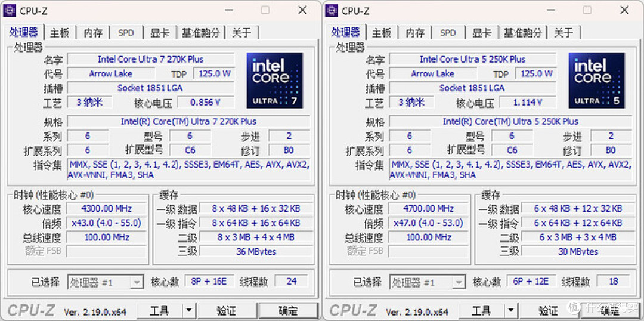Click core voltage value 0.856 V

point(205,103)
